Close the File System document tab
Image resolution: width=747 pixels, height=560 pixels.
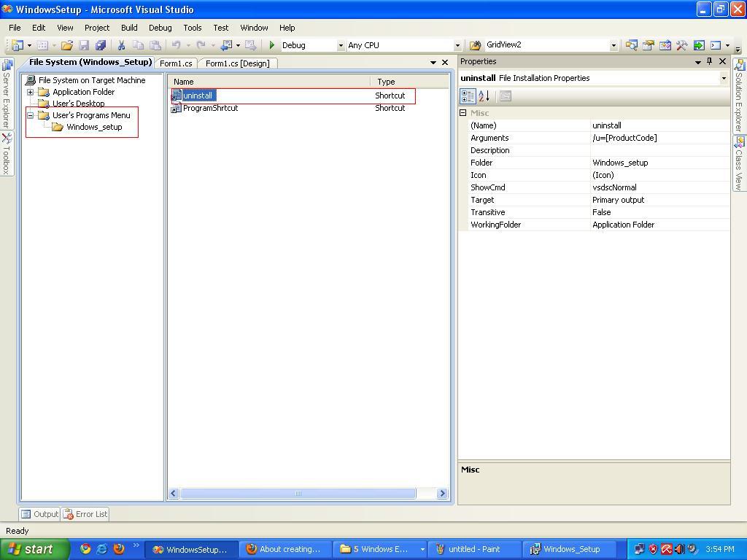(445, 63)
